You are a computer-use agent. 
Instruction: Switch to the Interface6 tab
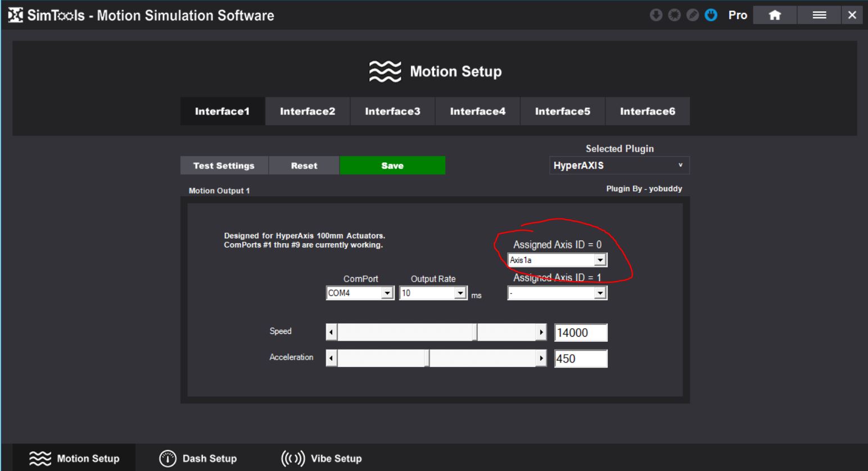click(x=648, y=111)
